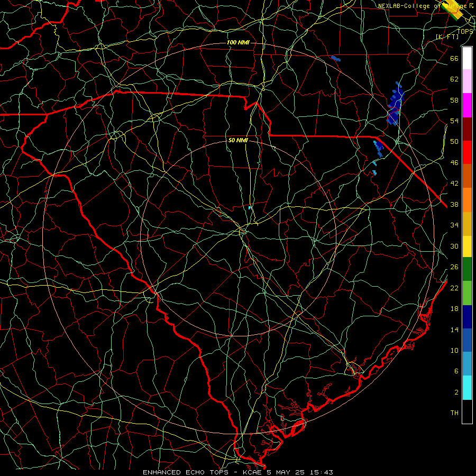Click the 30 scale label
Image resolution: width=476 pixels, height=476 pixels.
click(454, 246)
